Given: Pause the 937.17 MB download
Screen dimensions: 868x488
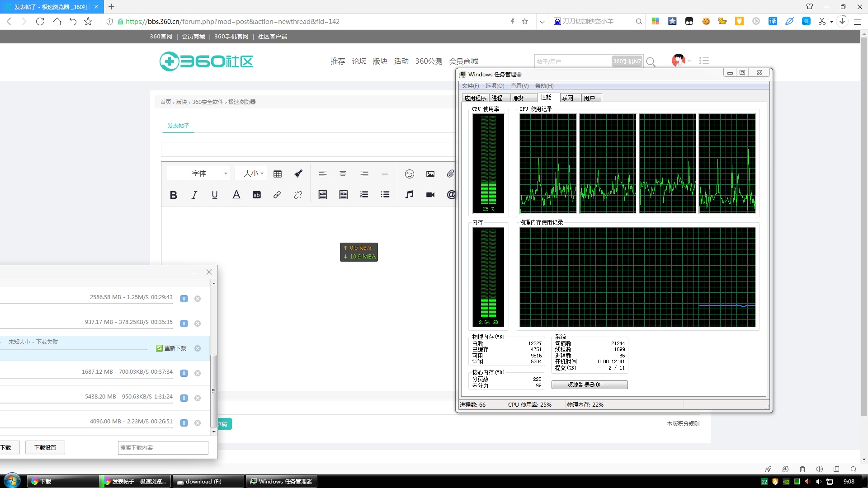Looking at the screenshot, I should click(184, 324).
